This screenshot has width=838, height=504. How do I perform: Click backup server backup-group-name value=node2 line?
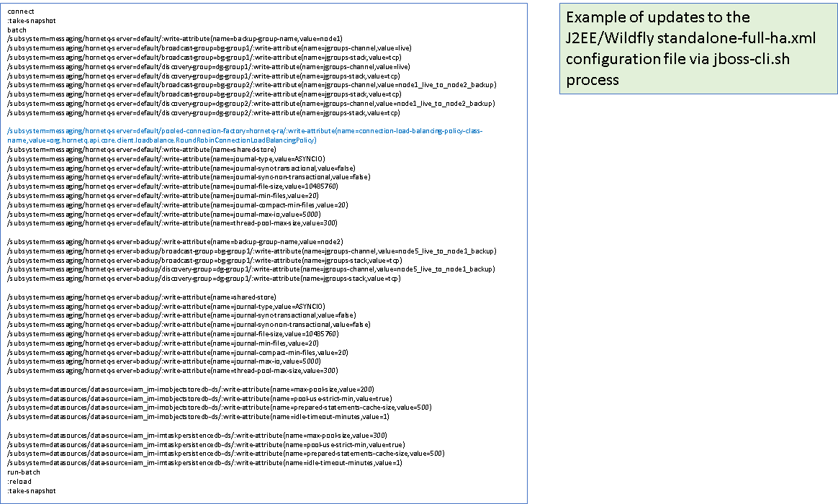(x=175, y=242)
